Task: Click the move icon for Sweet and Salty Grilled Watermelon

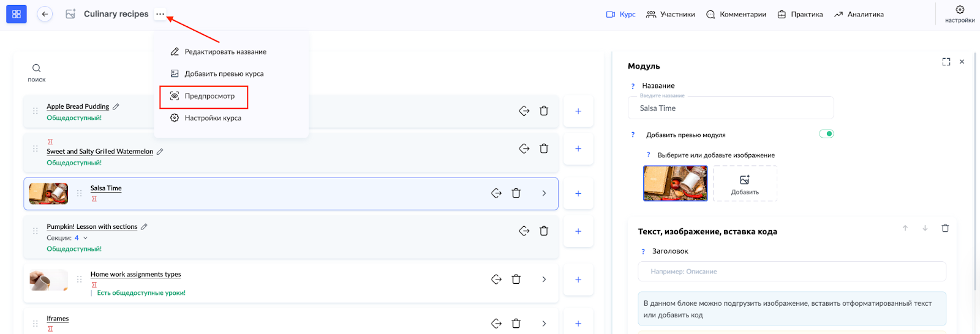Action: point(524,149)
